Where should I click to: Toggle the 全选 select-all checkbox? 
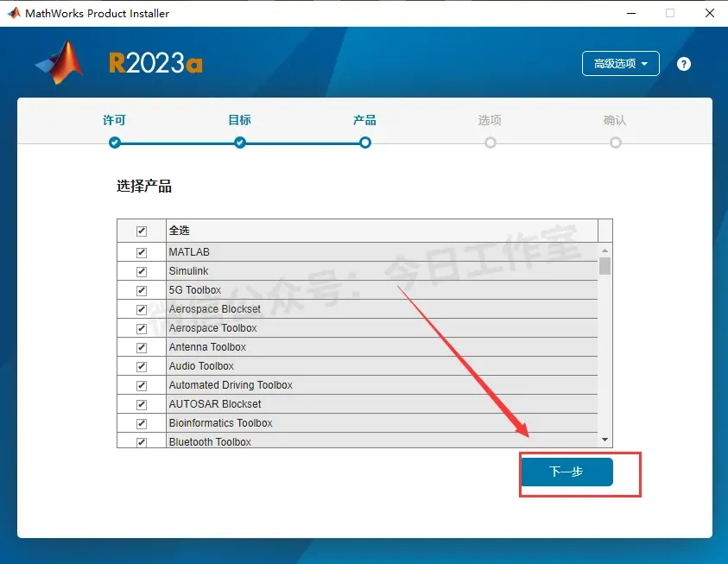(142, 231)
